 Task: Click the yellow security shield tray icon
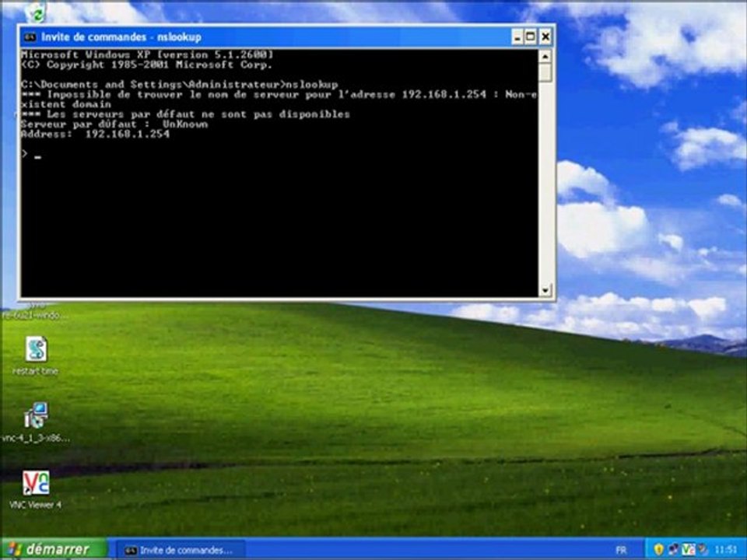click(x=659, y=550)
